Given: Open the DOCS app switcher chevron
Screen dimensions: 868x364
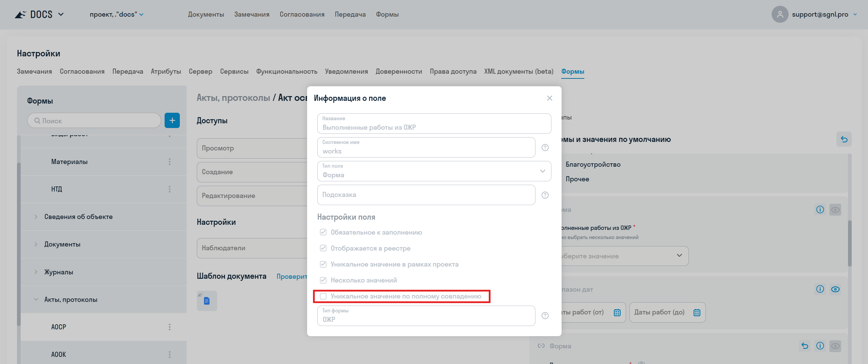Looking at the screenshot, I should [x=61, y=14].
